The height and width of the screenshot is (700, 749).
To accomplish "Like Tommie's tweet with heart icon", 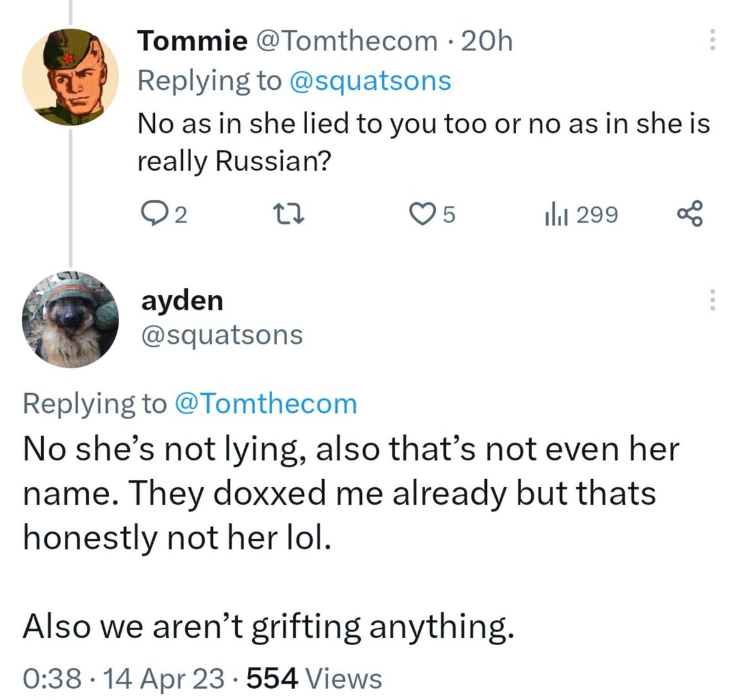I will click(x=421, y=214).
